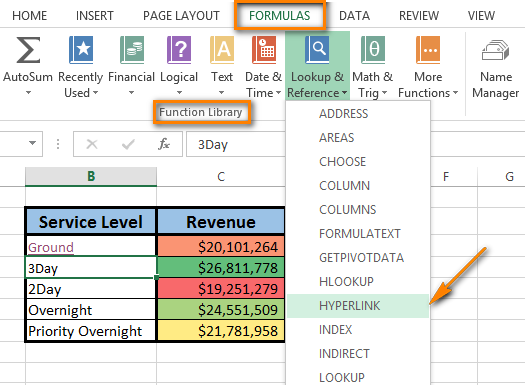Select the Priority Overnight cell
Screen dimensions: 525x385
(91, 331)
